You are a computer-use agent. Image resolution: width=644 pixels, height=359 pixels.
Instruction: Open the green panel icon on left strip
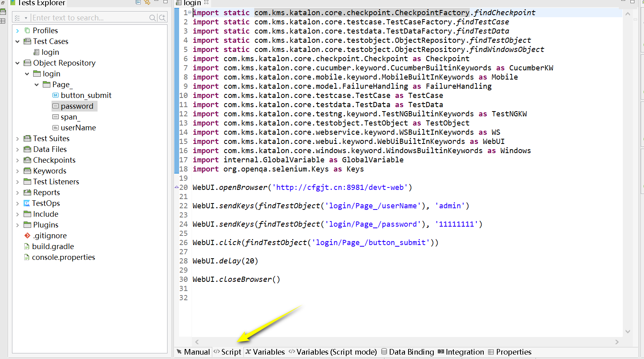[x=3, y=12]
